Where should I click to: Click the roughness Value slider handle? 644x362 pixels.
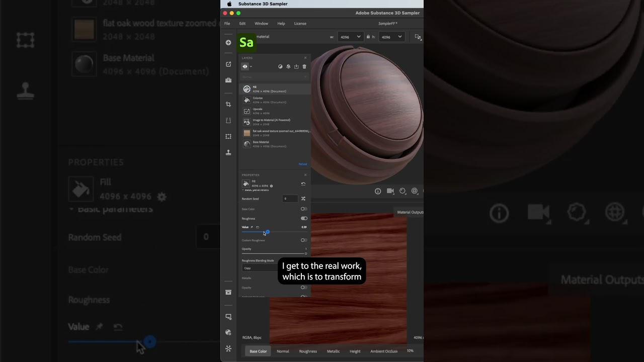coord(267,232)
